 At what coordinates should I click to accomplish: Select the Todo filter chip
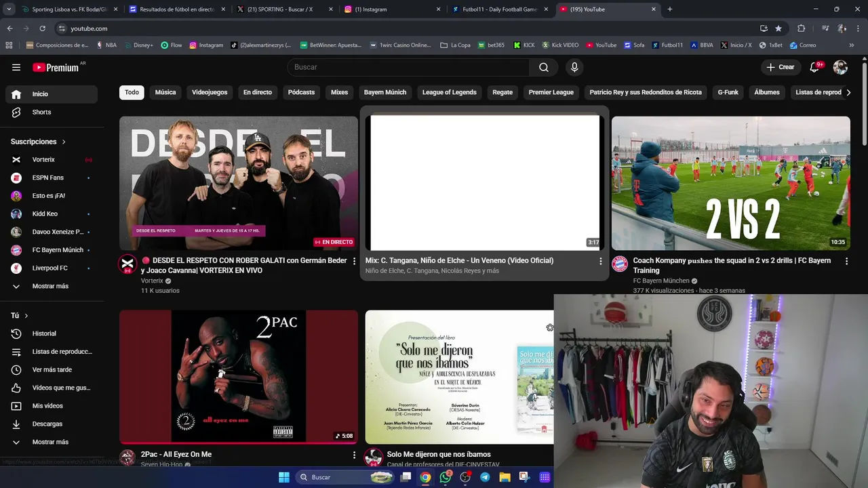coord(132,92)
